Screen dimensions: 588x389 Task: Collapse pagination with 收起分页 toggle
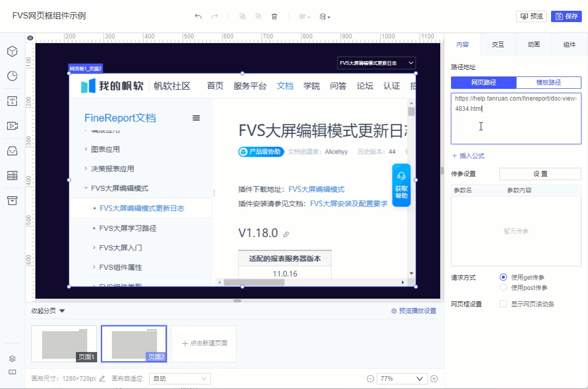[x=48, y=310]
